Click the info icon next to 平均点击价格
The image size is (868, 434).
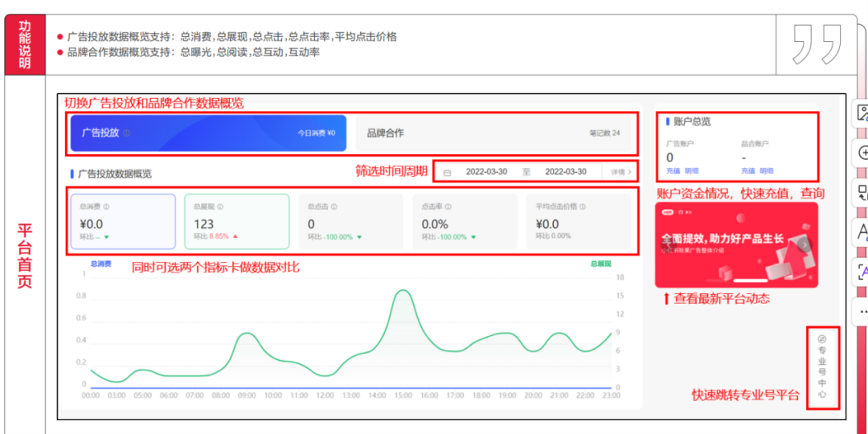click(x=583, y=207)
